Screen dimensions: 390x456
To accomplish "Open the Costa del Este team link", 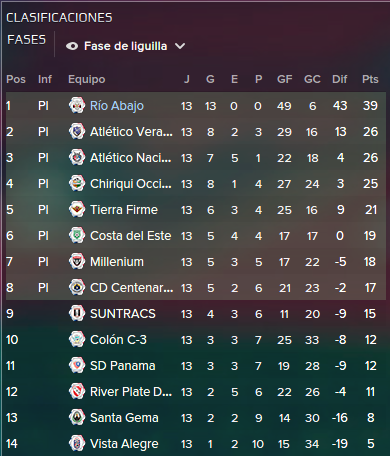I will click(x=131, y=236).
